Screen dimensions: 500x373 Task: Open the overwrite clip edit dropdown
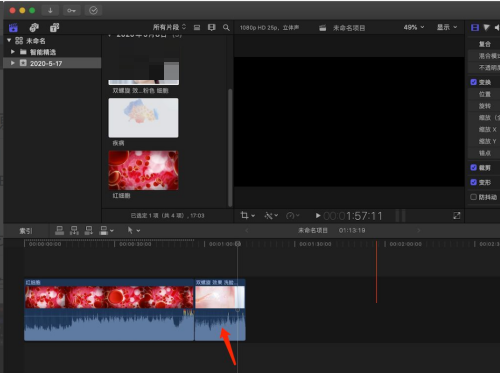[107, 230]
